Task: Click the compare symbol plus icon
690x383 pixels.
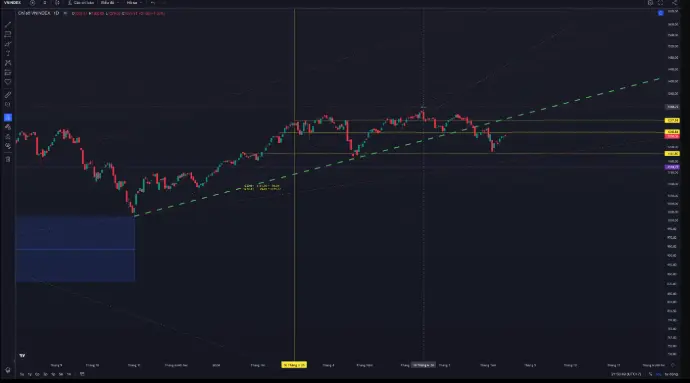Action: click(x=33, y=3)
